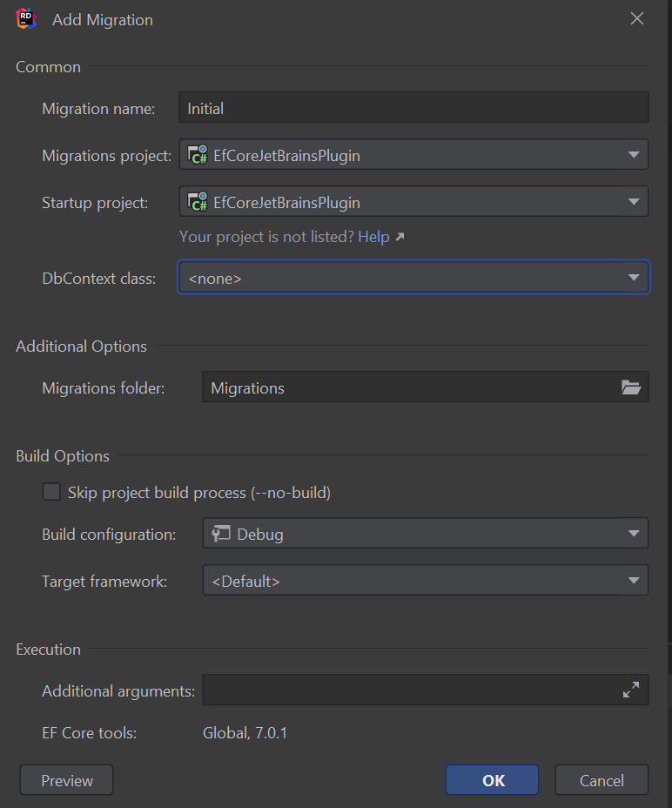
Task: Close the Add Migration dialog with the X
Action: (636, 18)
